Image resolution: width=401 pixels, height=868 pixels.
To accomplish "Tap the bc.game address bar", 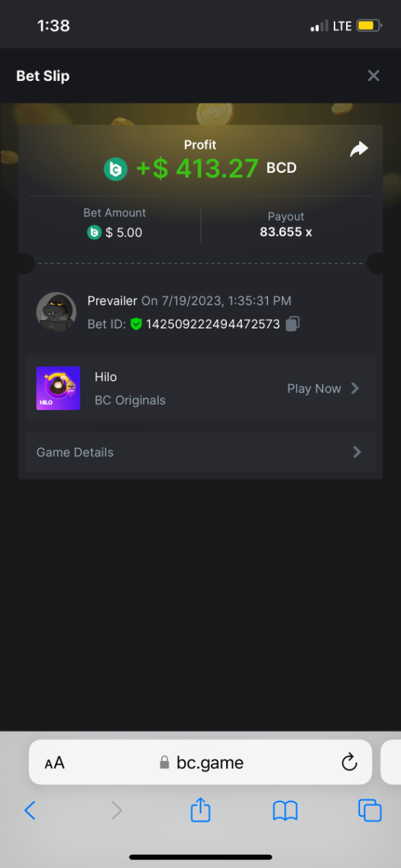I will (200, 762).
